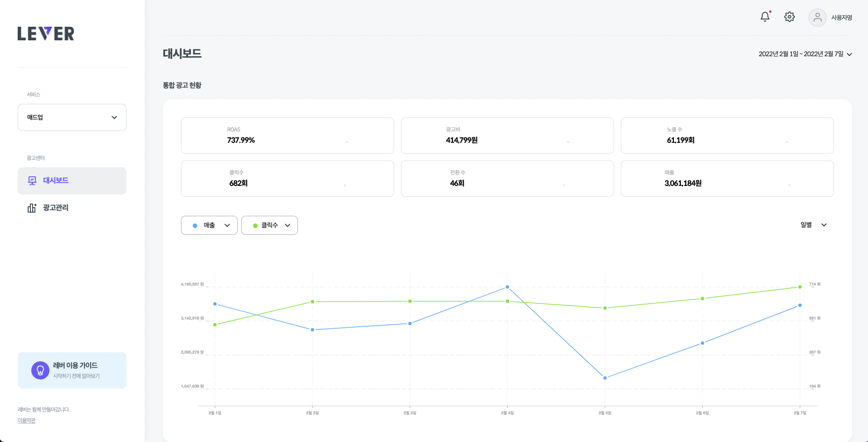Select the 대시보드 menu item
The height and width of the screenshot is (442, 868).
coord(72,181)
